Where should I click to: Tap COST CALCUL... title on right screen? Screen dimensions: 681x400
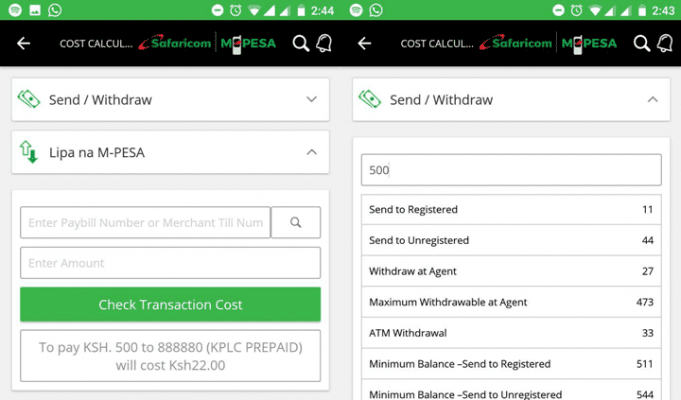pos(437,43)
